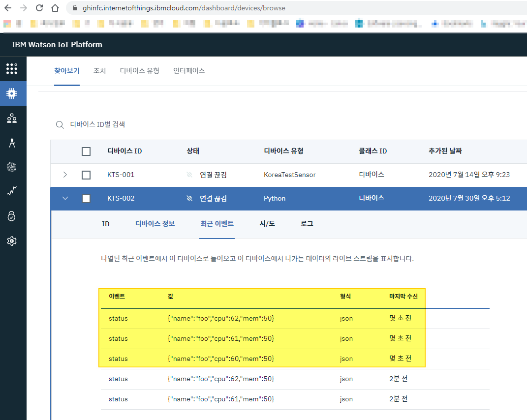Switch to the 인터페이스 tab

coord(189,70)
